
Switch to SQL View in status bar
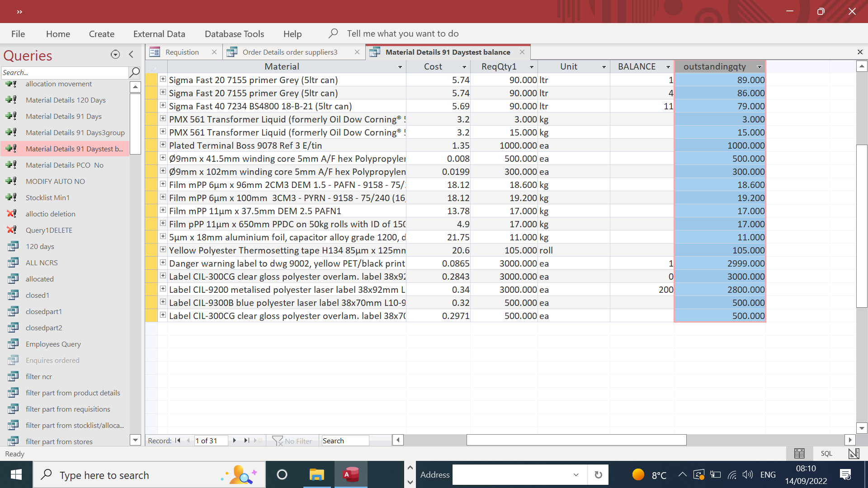[826, 454]
